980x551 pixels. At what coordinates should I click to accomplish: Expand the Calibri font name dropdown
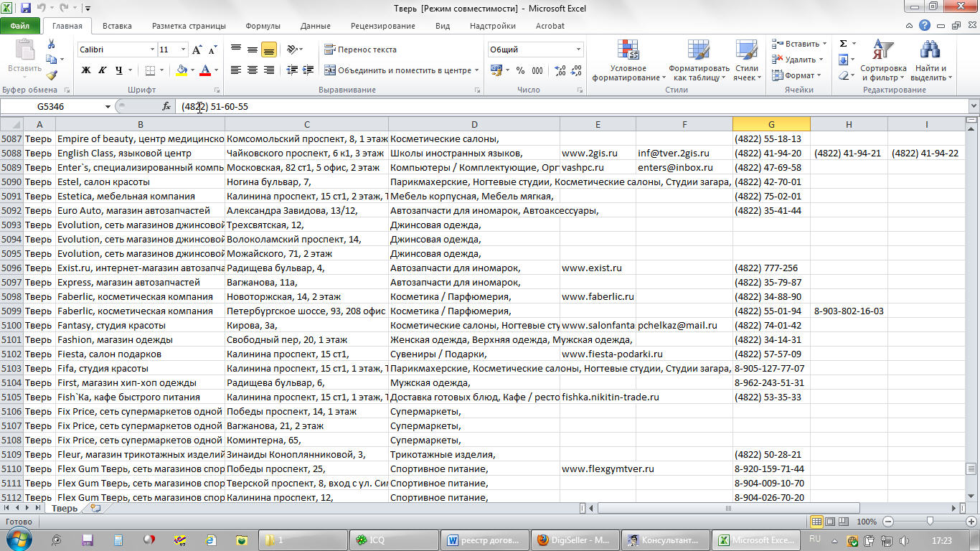pyautogui.click(x=152, y=50)
